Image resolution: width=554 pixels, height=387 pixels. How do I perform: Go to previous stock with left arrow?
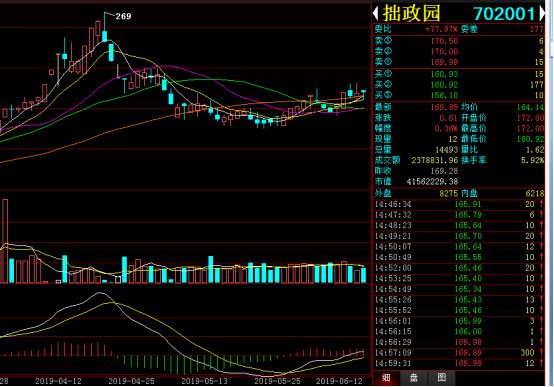(376, 13)
